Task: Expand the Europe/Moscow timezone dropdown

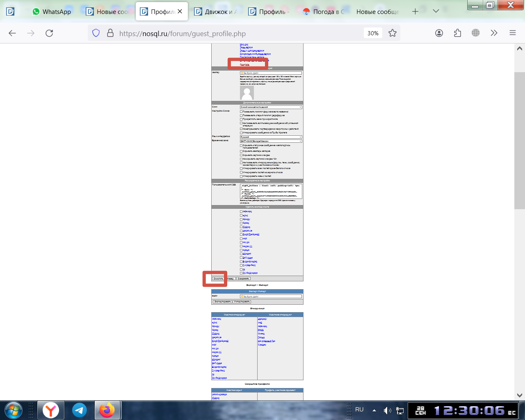Action: point(271,141)
